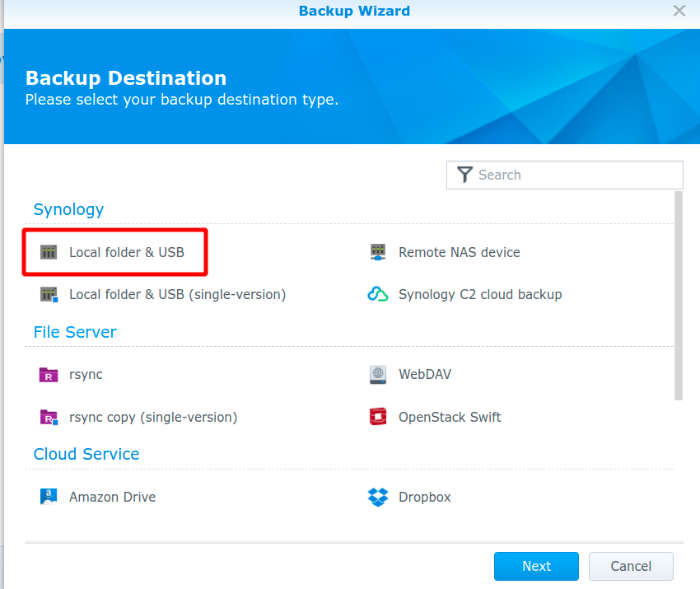The height and width of the screenshot is (589, 700).
Task: Select the Local folder & USB icon
Action: (49, 252)
